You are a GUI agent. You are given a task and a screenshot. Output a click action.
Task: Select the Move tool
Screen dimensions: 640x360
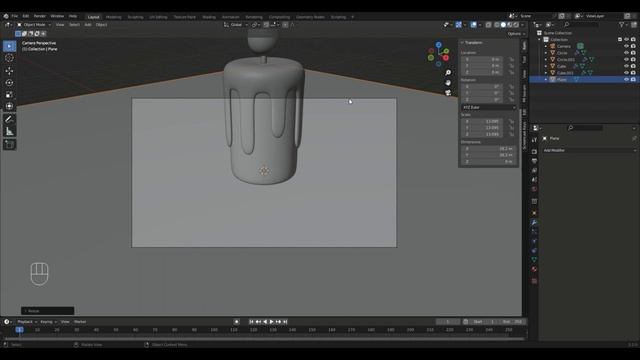click(9, 71)
